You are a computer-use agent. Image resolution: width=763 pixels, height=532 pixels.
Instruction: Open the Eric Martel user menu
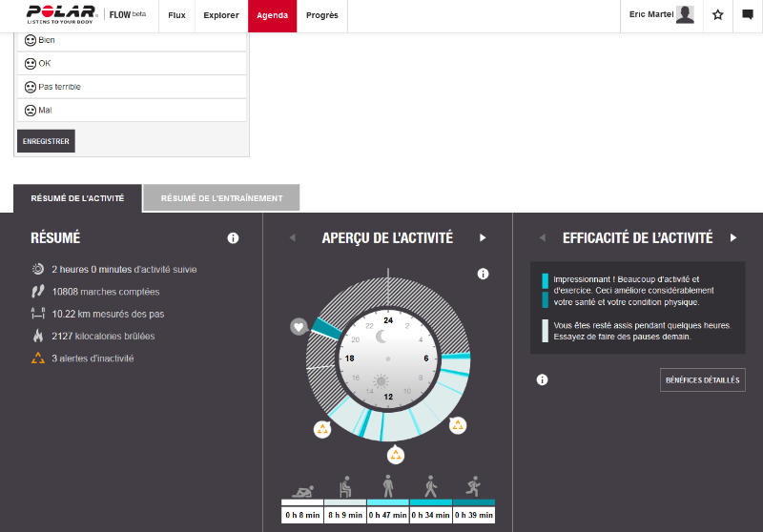[x=660, y=15]
